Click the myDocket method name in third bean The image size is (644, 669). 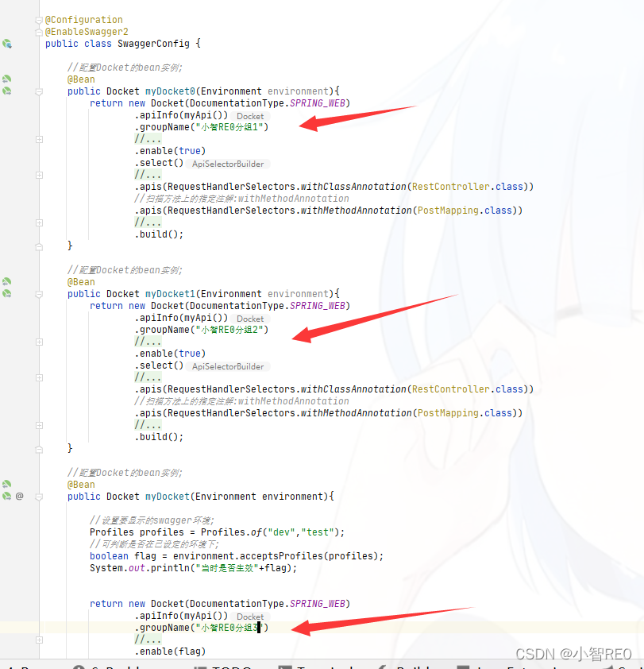pos(168,497)
